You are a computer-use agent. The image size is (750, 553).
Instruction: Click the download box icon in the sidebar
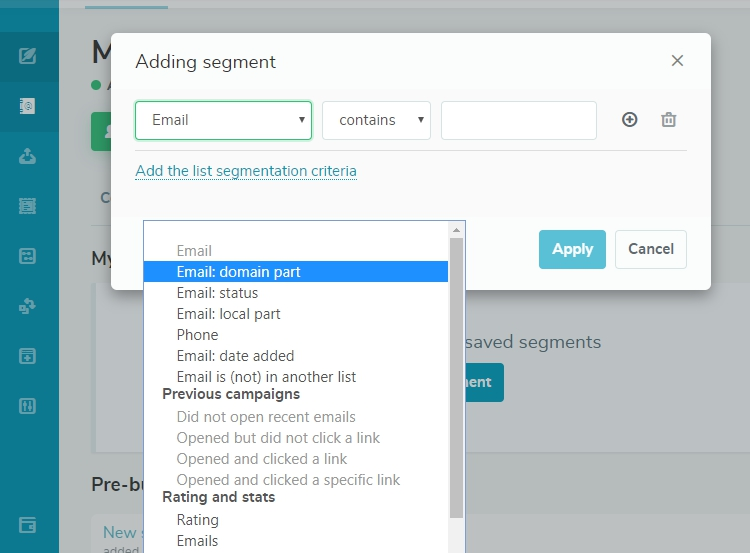tap(28, 356)
